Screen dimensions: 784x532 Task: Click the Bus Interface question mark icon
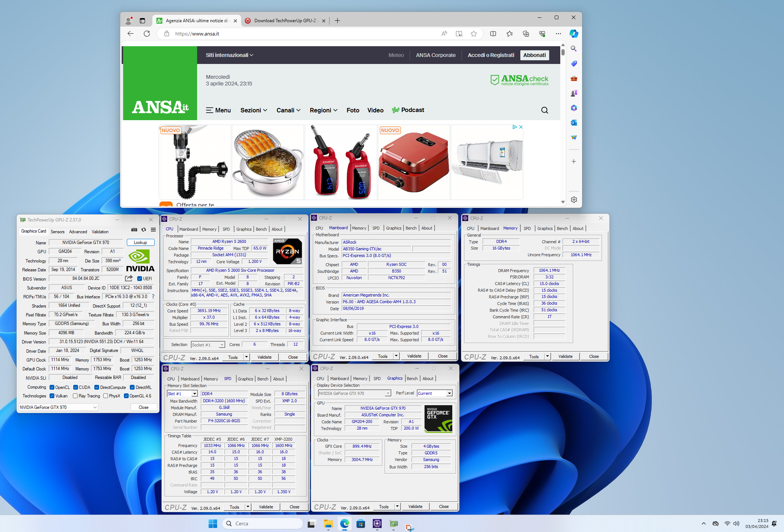pos(153,297)
